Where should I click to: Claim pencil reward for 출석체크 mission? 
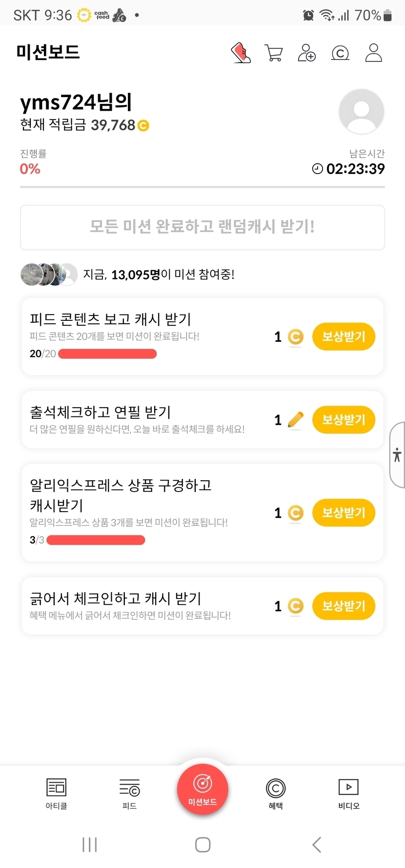click(344, 420)
